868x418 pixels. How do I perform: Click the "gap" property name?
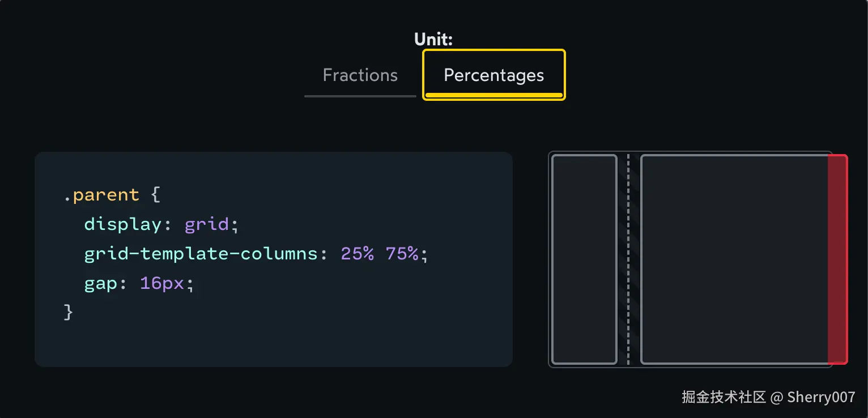tap(101, 283)
